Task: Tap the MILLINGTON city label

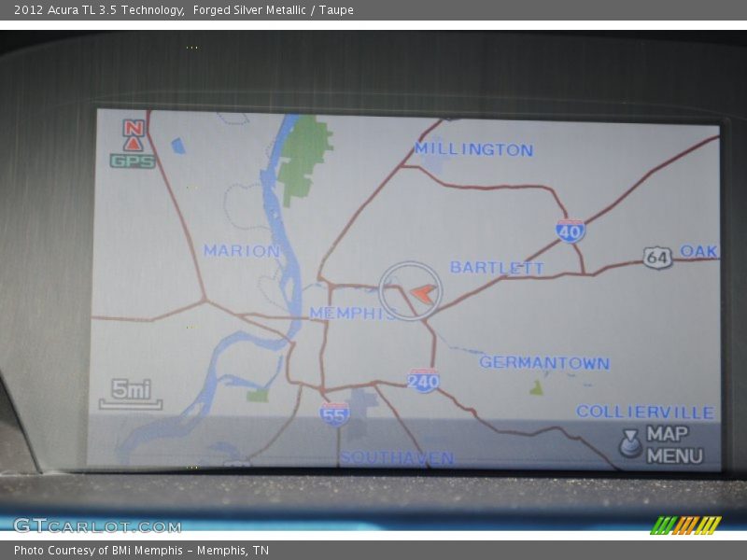Action: click(473, 149)
